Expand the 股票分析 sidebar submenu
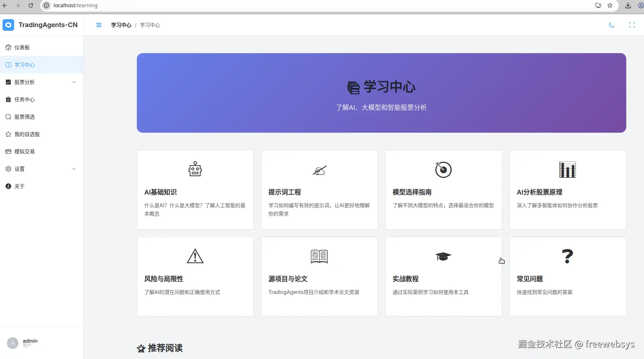The height and width of the screenshot is (359, 644). click(x=25, y=82)
